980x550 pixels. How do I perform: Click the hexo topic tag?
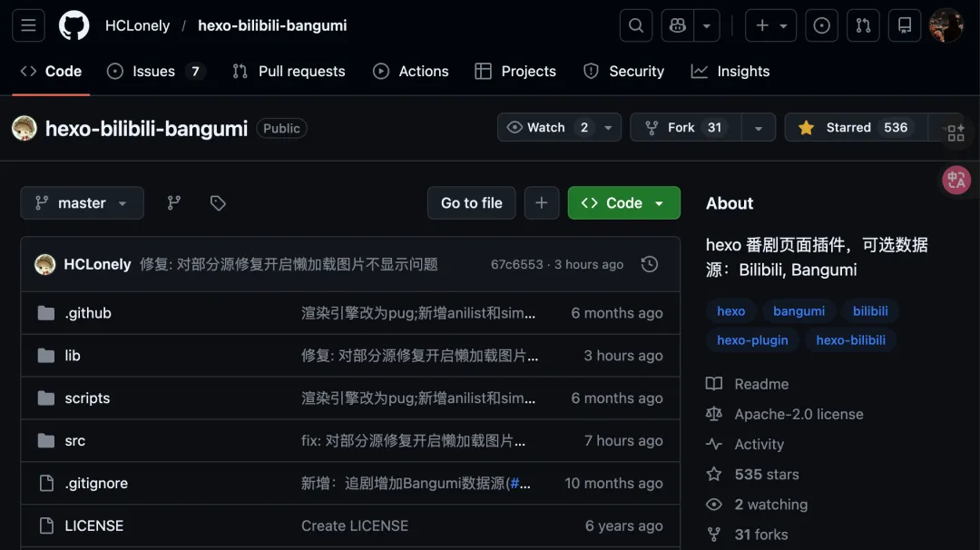coord(730,311)
